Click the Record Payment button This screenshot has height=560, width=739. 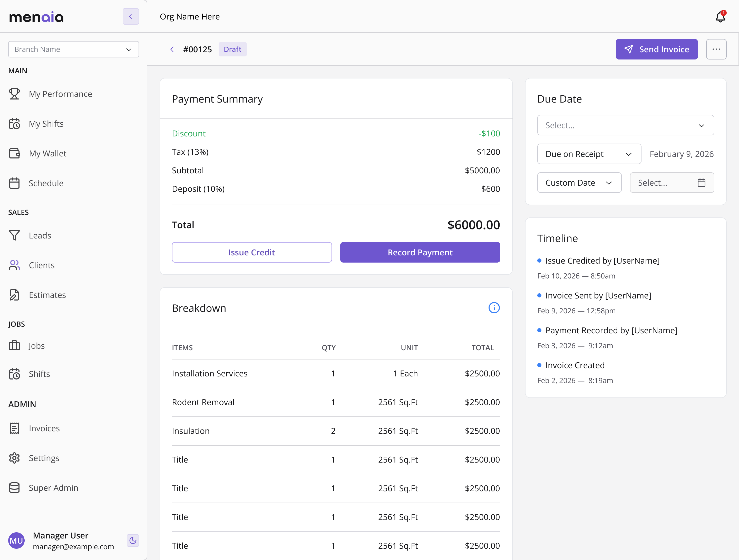[420, 253]
